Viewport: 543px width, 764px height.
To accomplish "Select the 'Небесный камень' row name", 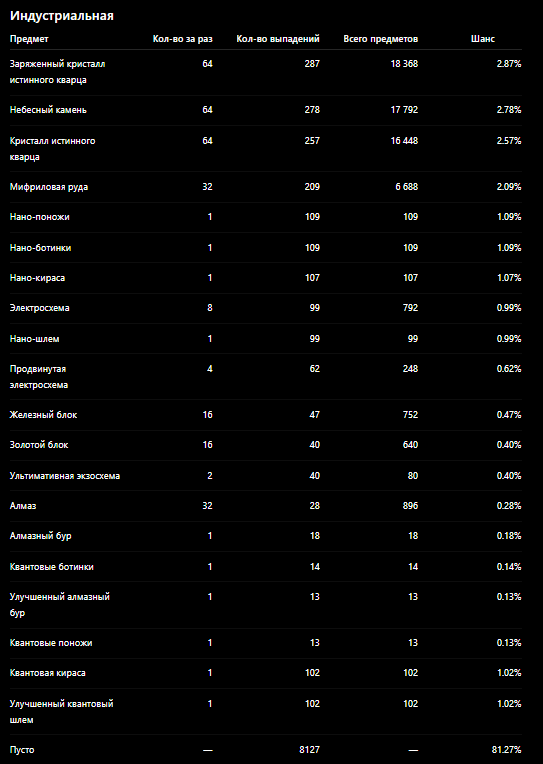I will (48, 110).
